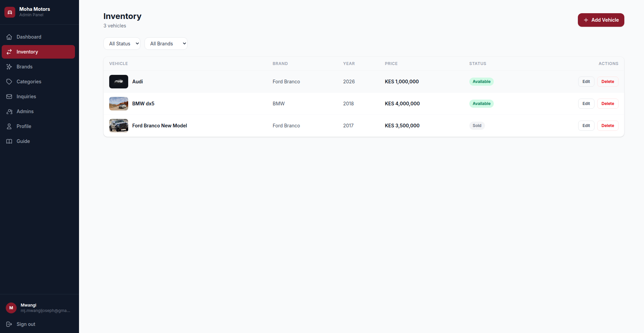The width and height of the screenshot is (644, 333).
Task: Click price KES 3,500,000
Action: point(402,126)
